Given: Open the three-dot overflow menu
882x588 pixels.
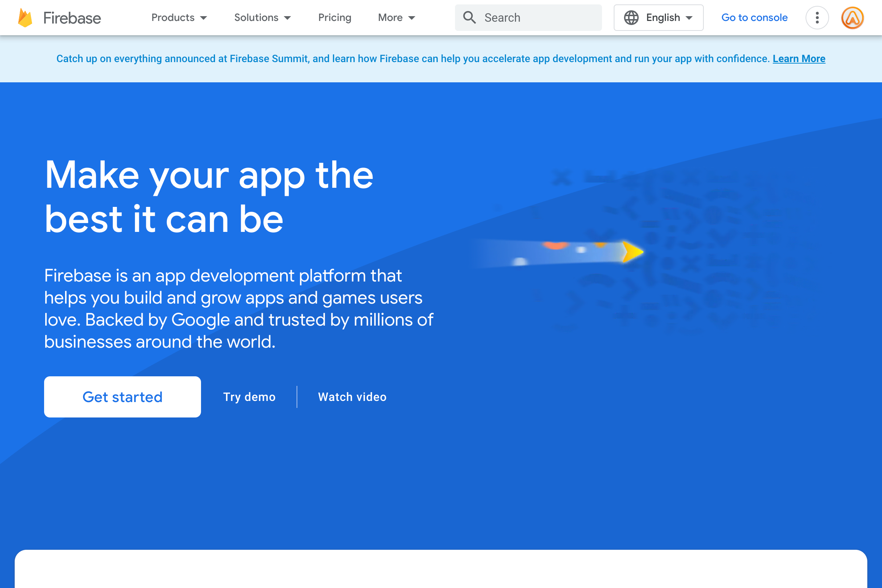Looking at the screenshot, I should click(817, 18).
